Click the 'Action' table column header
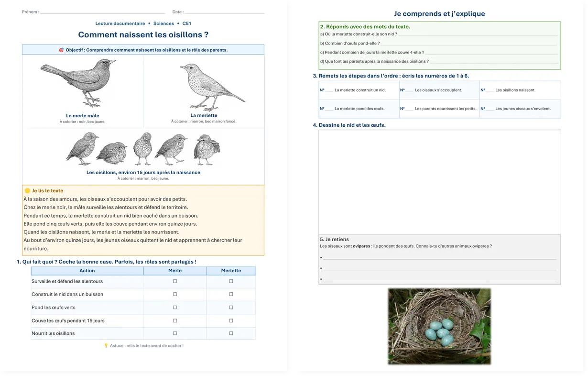 click(x=87, y=271)
